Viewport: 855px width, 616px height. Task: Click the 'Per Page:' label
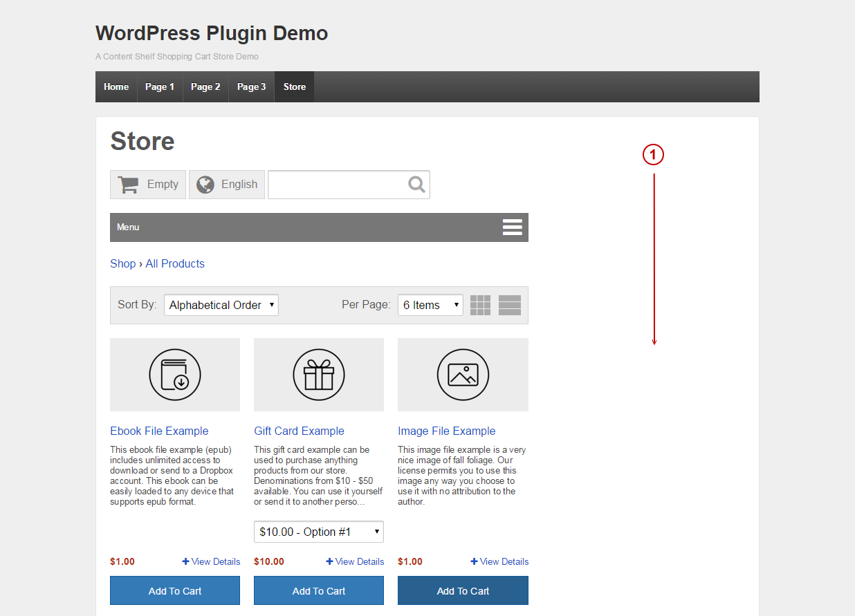pyautogui.click(x=366, y=304)
